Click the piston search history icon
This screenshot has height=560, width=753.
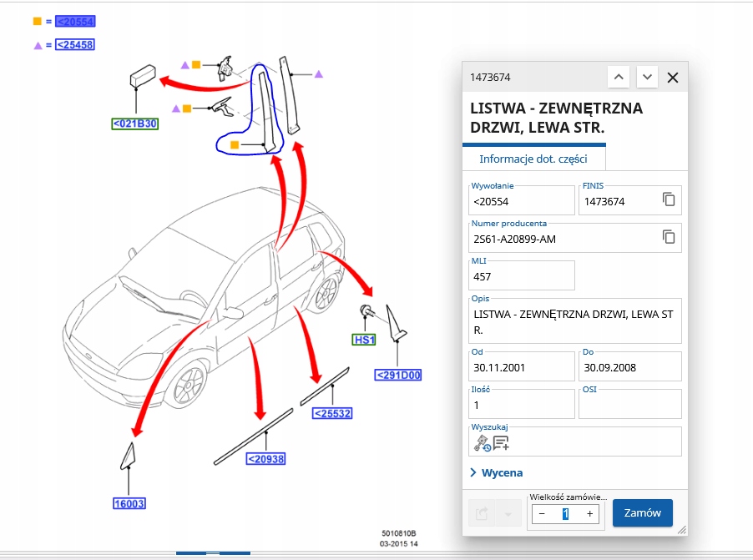(483, 443)
